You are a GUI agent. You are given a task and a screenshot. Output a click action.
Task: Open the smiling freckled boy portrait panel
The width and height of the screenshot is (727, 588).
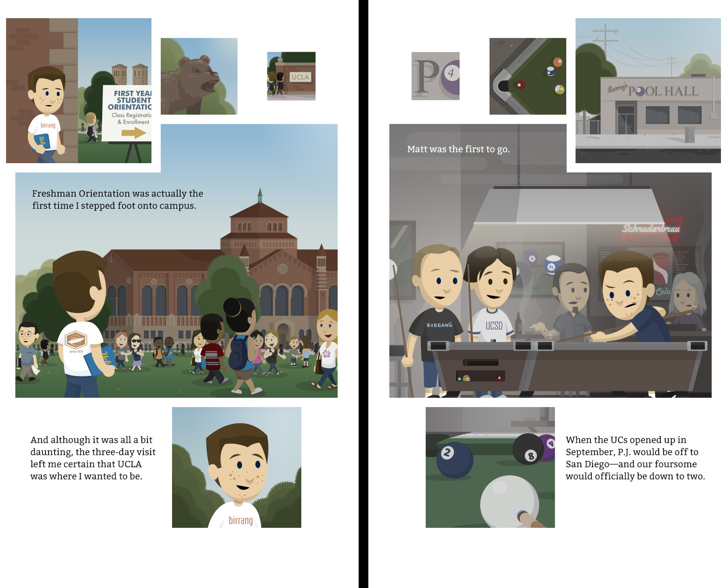[236, 467]
